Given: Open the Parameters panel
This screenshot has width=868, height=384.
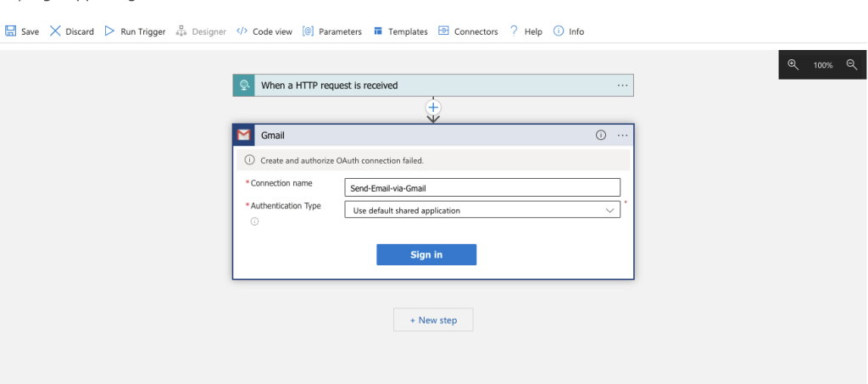Looking at the screenshot, I should [x=331, y=31].
